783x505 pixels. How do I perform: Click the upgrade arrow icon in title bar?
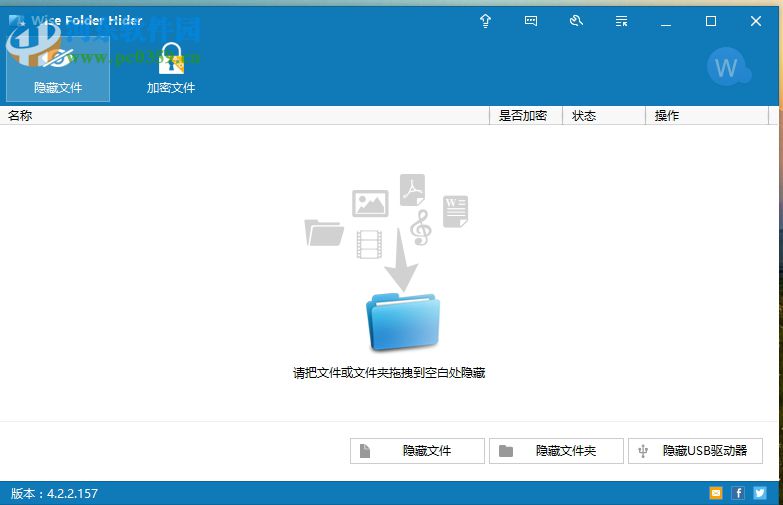485,21
